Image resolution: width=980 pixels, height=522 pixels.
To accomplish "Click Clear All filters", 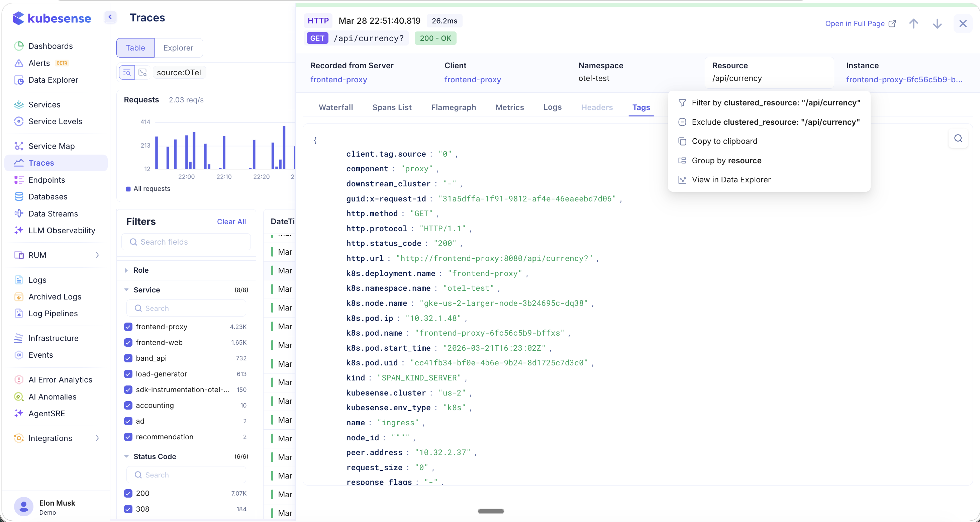I will coord(231,222).
